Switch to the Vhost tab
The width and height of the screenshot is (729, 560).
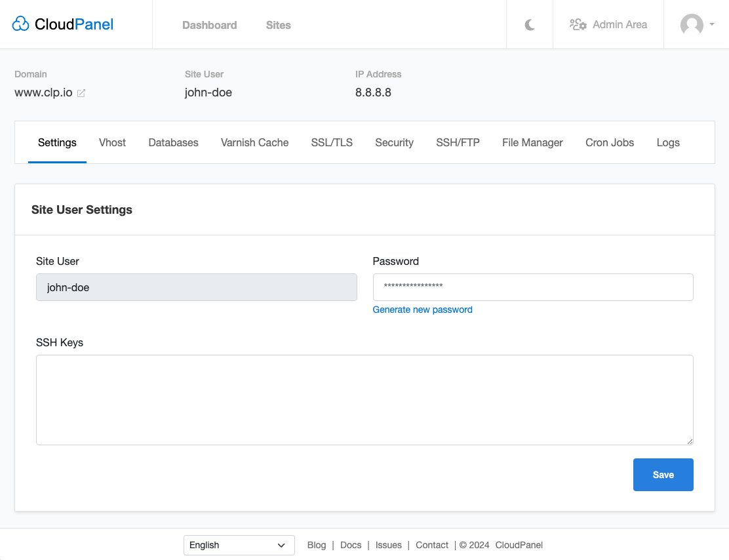coord(112,142)
